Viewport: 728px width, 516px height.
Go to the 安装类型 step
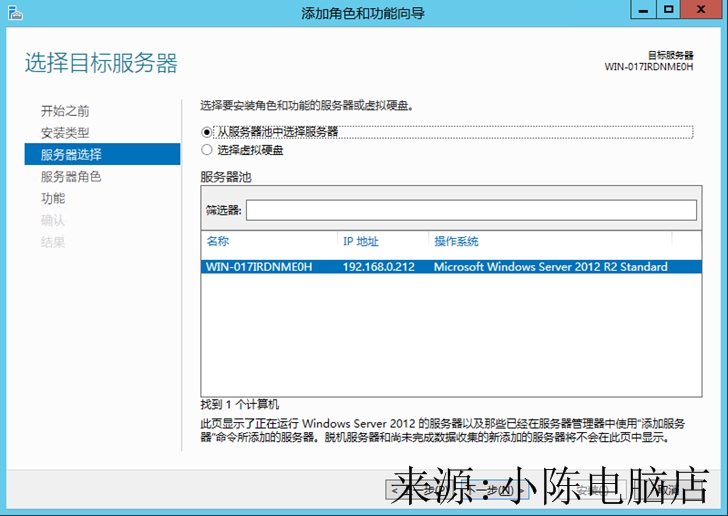point(65,133)
